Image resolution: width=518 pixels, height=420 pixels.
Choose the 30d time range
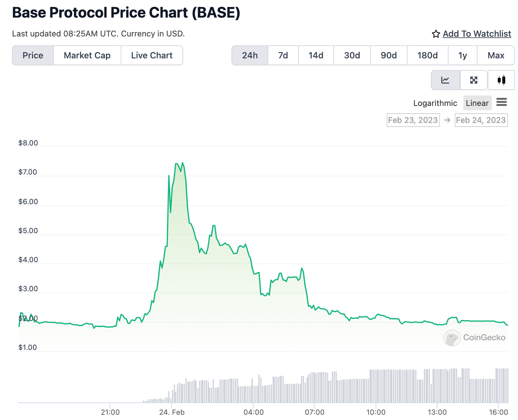(352, 55)
